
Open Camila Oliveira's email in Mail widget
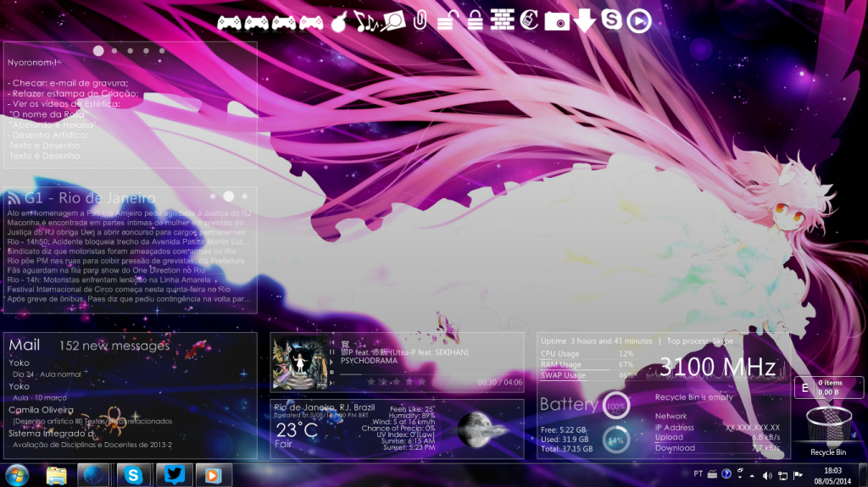point(40,409)
